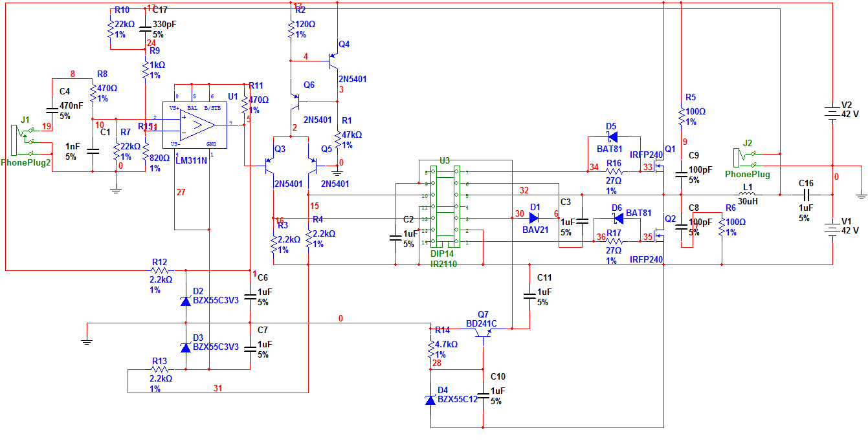Select the "BZX55C12" text label
The width and height of the screenshot is (868, 443).
pyautogui.click(x=458, y=400)
